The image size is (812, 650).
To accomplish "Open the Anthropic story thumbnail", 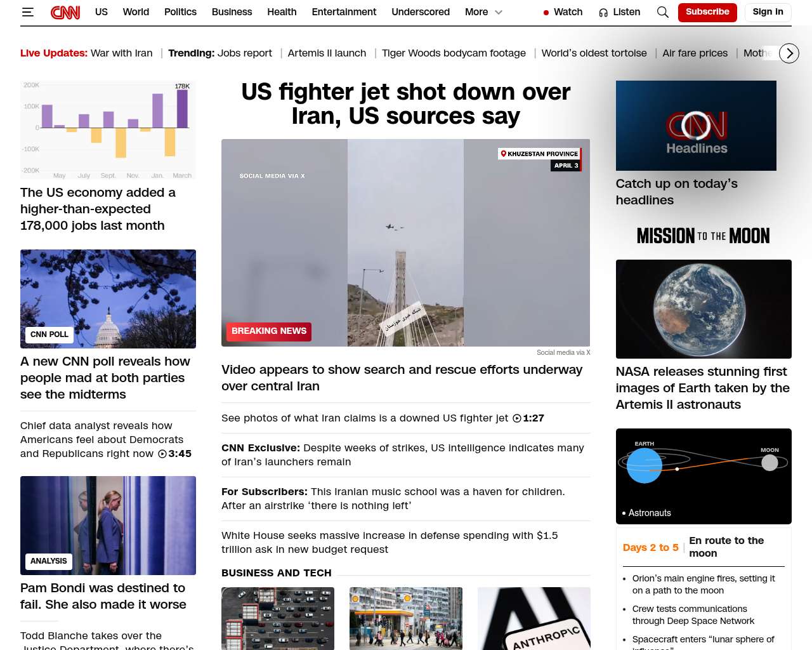I will (x=534, y=618).
